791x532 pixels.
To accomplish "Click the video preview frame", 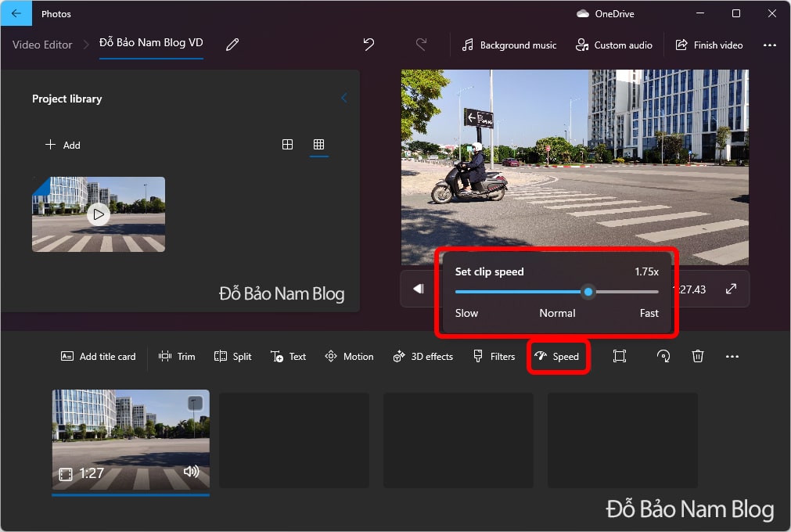I will (574, 167).
